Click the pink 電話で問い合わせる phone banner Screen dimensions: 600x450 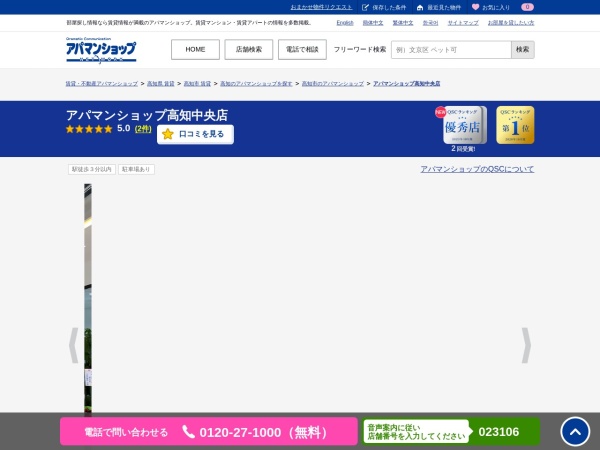(x=209, y=432)
